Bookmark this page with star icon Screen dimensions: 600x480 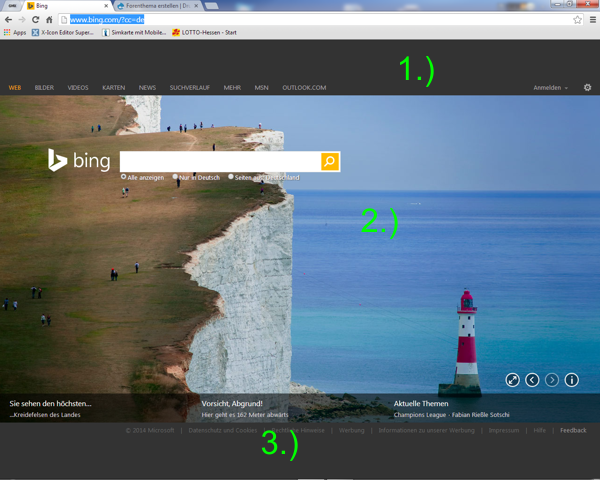click(x=578, y=19)
